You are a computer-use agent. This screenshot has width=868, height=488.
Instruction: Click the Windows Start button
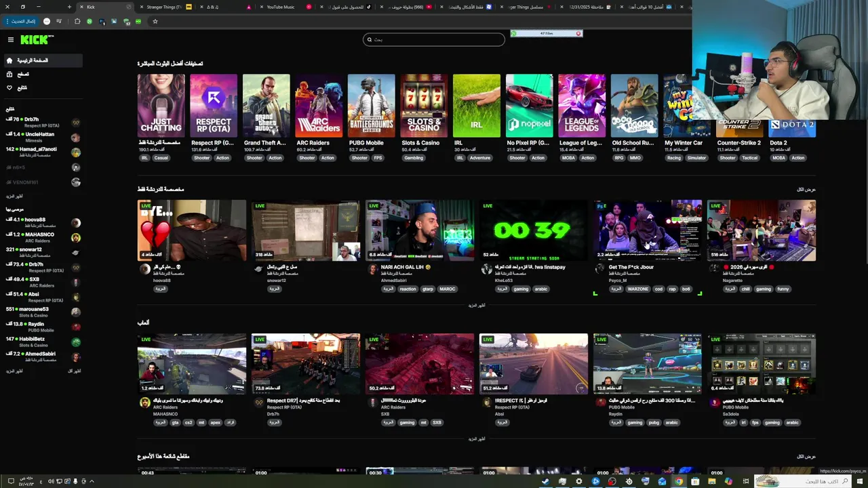click(x=859, y=481)
